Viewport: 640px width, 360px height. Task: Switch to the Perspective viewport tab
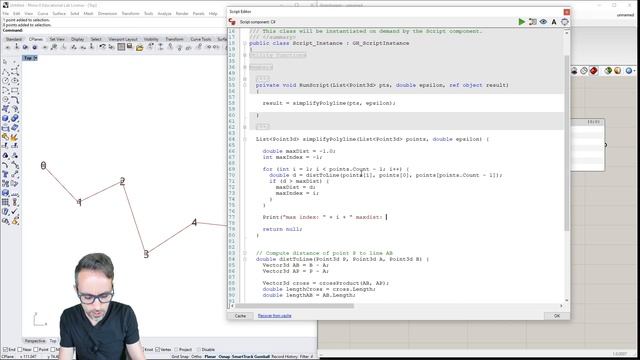tap(35, 341)
